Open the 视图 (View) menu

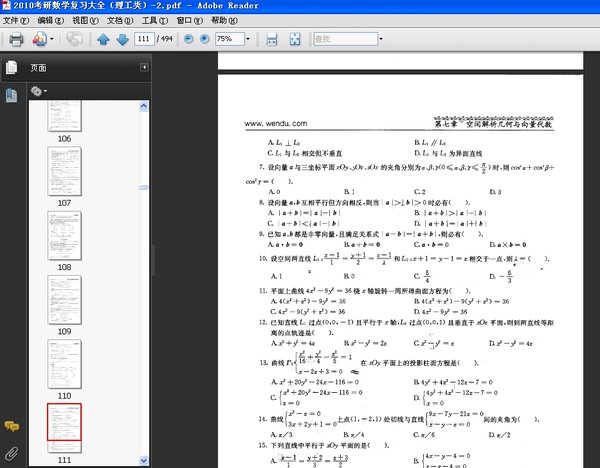85,20
